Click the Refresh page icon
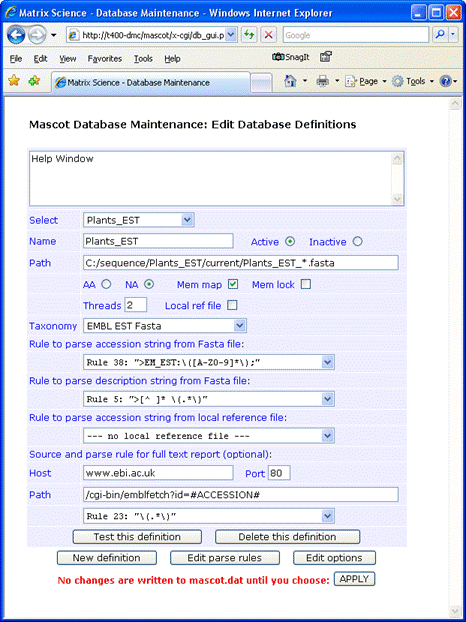The width and height of the screenshot is (466, 622). pos(249,35)
